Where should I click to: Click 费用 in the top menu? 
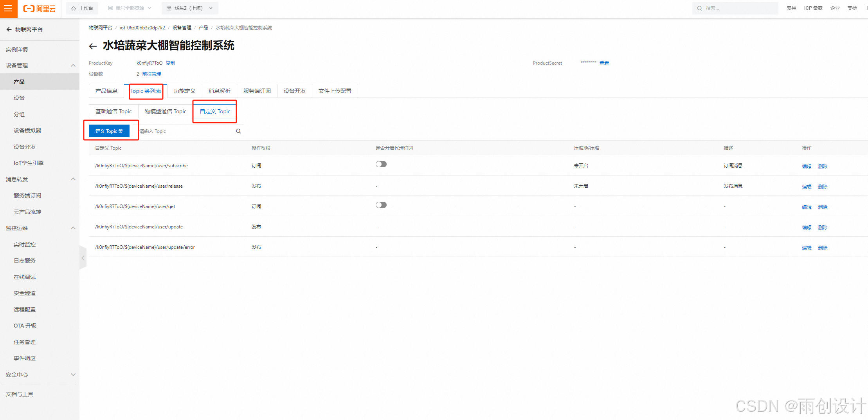tap(792, 8)
